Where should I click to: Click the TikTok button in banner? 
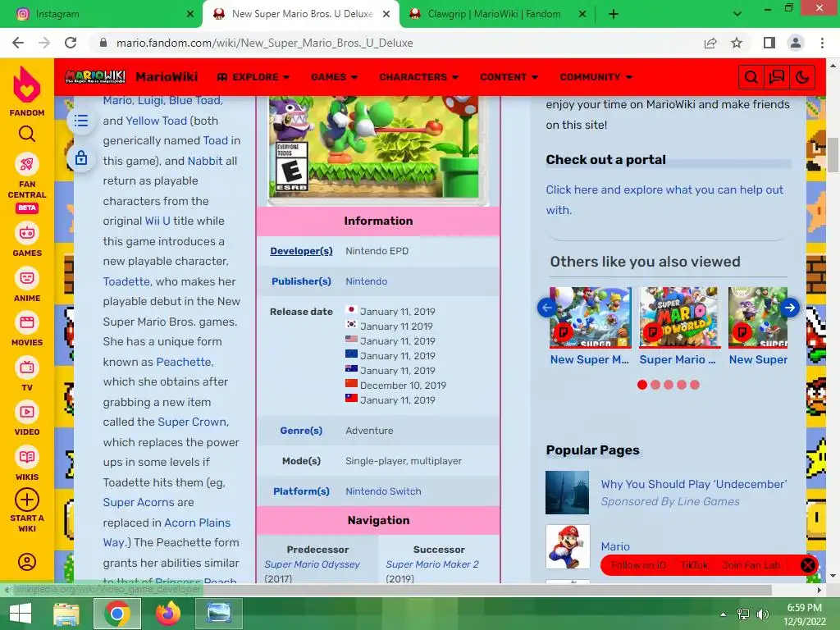(x=694, y=565)
